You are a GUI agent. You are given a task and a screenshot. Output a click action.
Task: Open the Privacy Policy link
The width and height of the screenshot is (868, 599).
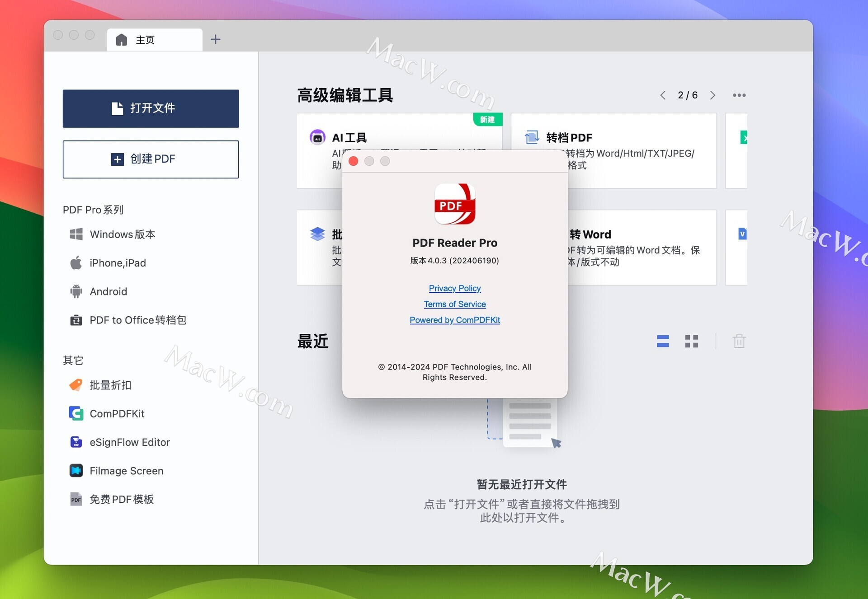454,288
